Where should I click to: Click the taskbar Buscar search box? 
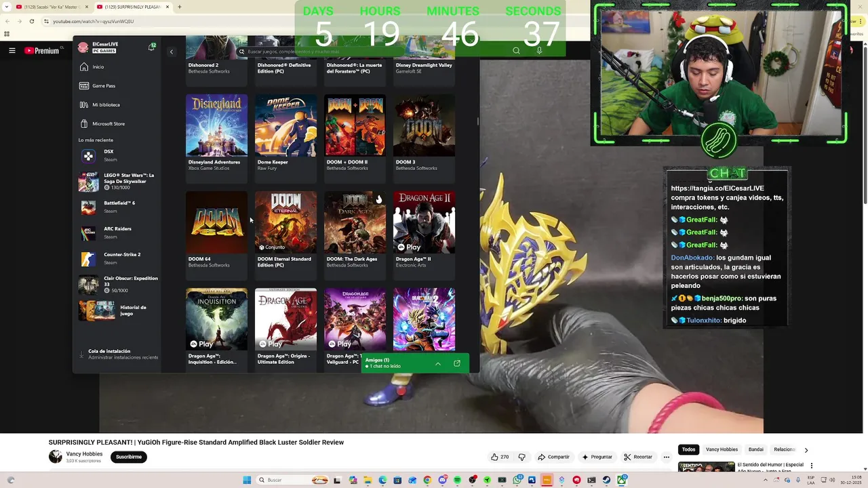pyautogui.click(x=293, y=480)
